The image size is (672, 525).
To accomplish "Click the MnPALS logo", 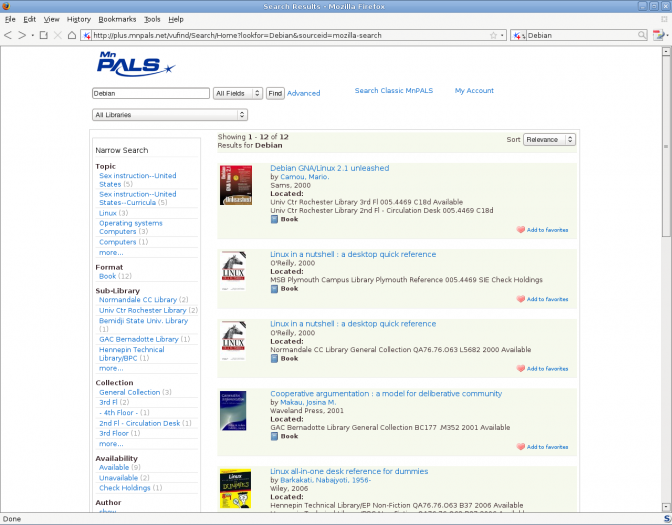I will point(136,64).
